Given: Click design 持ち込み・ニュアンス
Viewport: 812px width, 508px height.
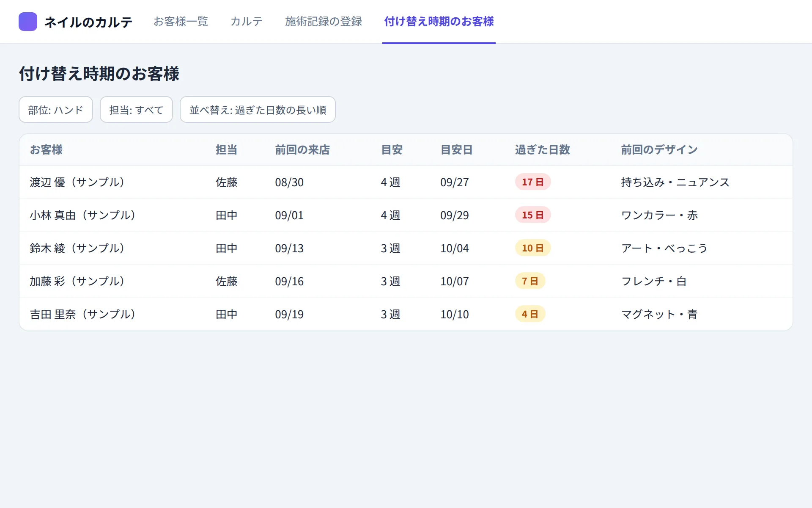Looking at the screenshot, I should 675,182.
